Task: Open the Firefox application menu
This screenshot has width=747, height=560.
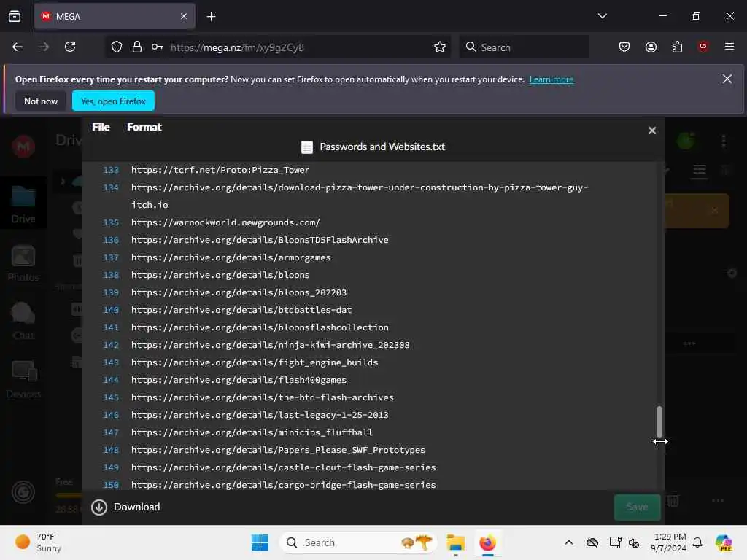Action: point(729,47)
